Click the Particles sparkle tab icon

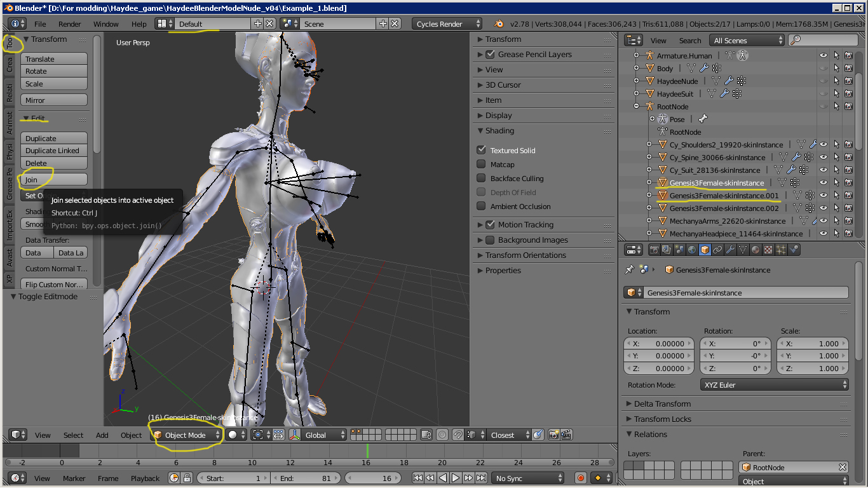click(x=781, y=250)
